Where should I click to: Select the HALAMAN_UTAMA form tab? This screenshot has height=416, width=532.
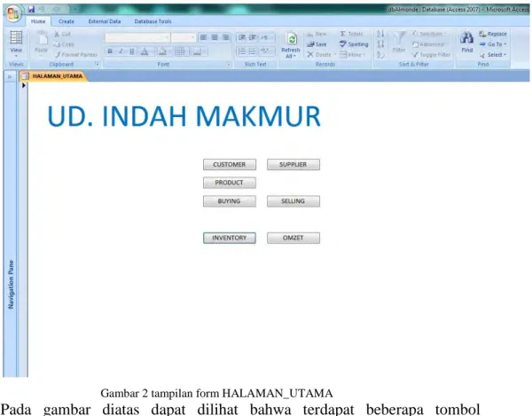(x=53, y=76)
